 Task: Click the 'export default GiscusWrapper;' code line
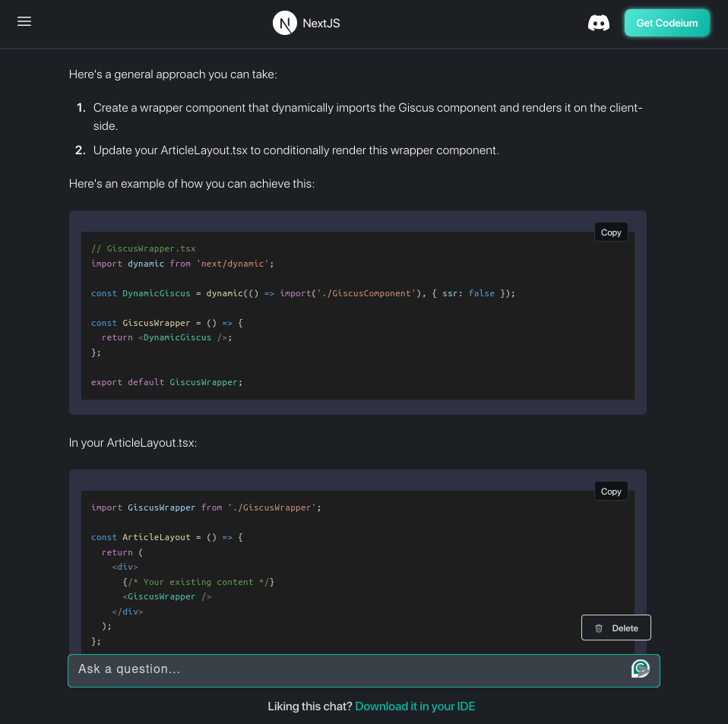(x=166, y=382)
